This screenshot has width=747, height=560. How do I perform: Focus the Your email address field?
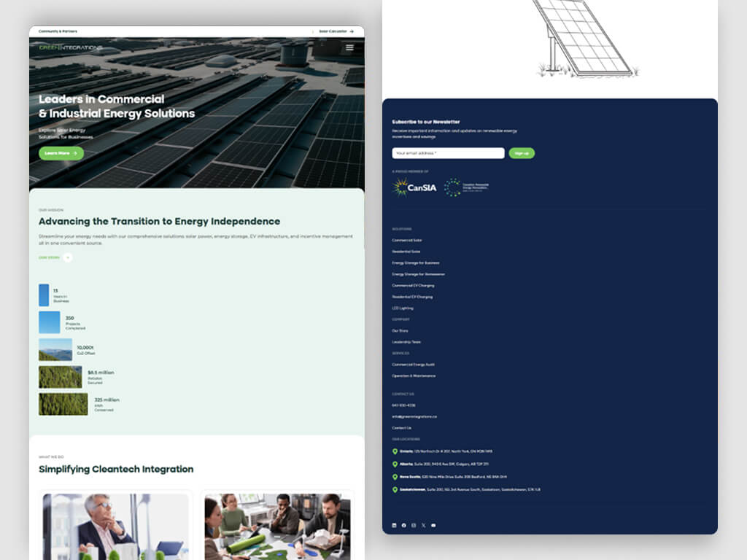click(x=448, y=153)
